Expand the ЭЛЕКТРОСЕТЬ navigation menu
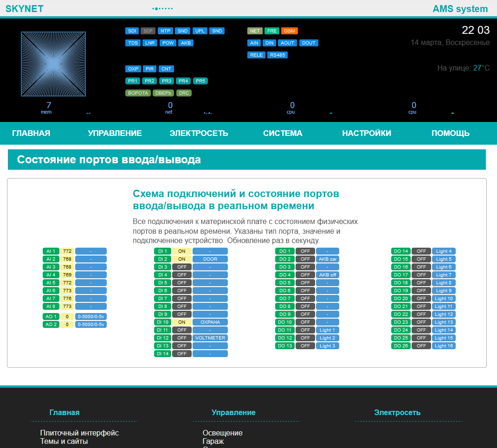Image resolution: width=497 pixels, height=448 pixels. click(199, 134)
